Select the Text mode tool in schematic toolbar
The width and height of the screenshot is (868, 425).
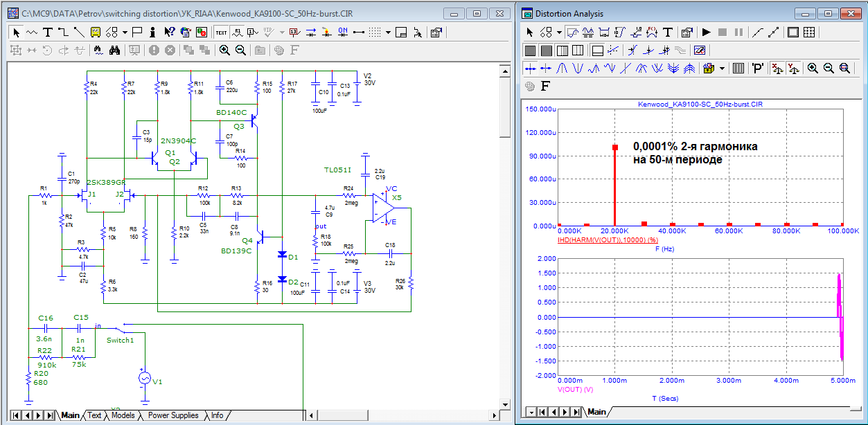pos(47,32)
